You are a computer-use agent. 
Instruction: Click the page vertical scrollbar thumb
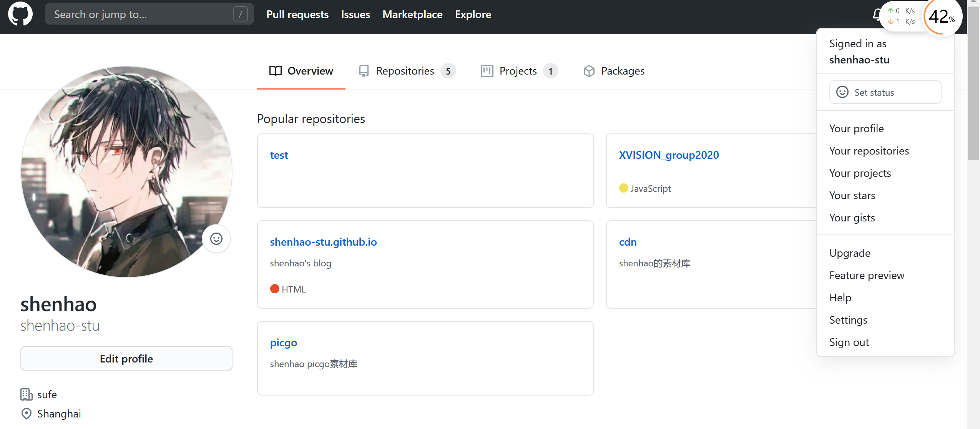pyautogui.click(x=973, y=83)
